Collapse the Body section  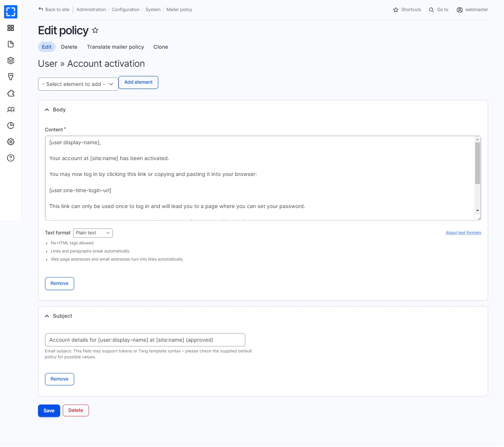[x=47, y=110]
